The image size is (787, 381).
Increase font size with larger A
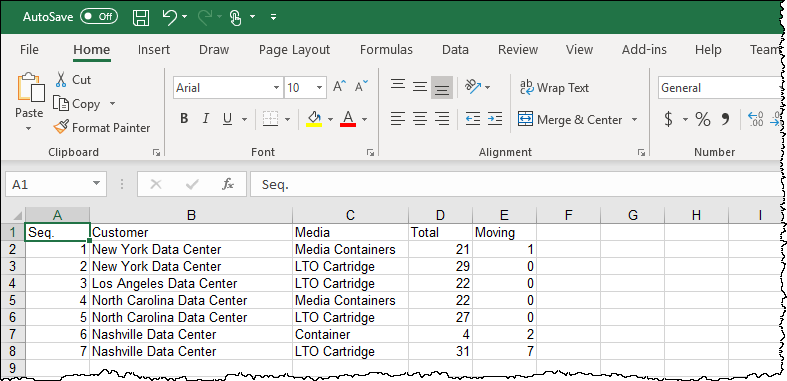pyautogui.click(x=340, y=87)
